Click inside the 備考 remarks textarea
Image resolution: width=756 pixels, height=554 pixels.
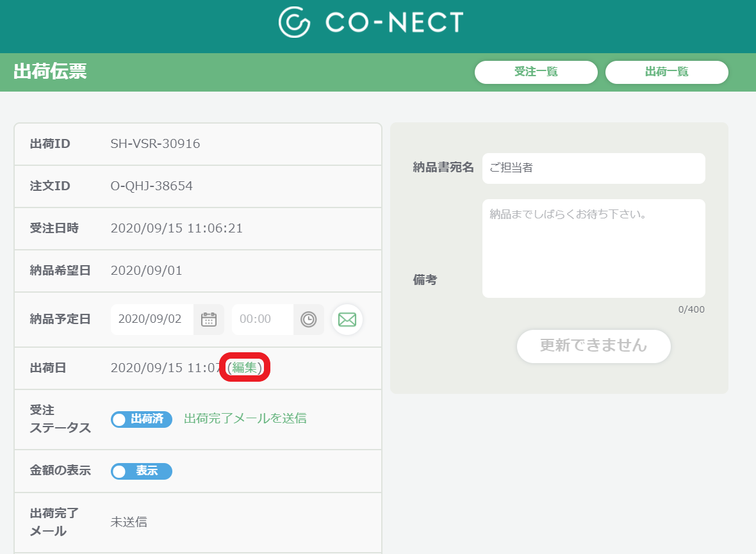593,248
